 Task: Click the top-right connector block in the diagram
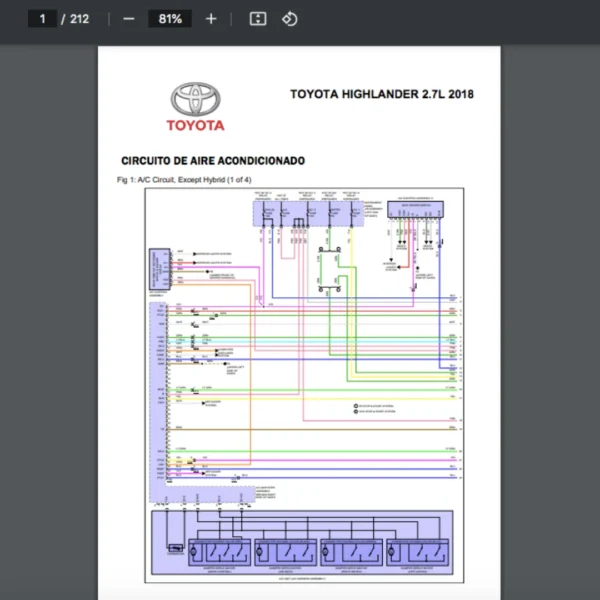(414, 209)
